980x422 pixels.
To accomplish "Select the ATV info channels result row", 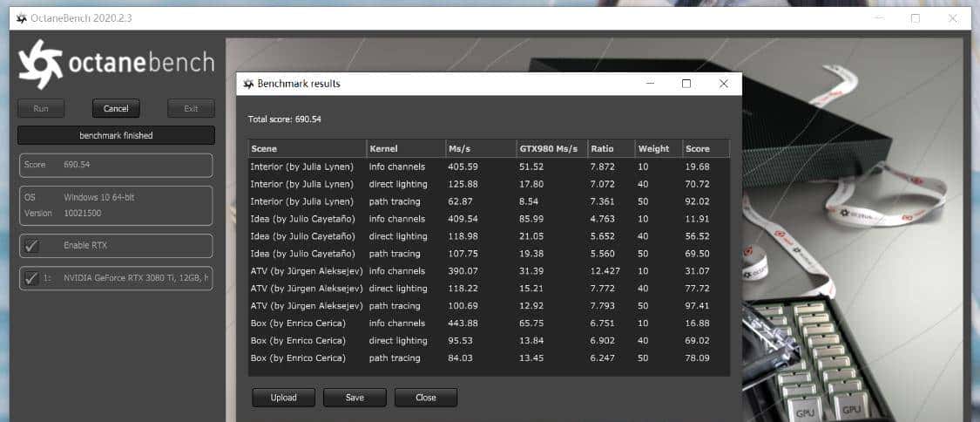I will pyautogui.click(x=488, y=271).
